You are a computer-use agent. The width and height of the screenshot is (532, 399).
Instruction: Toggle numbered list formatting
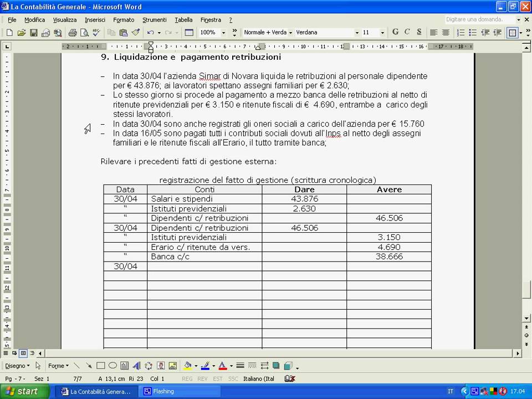click(461, 33)
